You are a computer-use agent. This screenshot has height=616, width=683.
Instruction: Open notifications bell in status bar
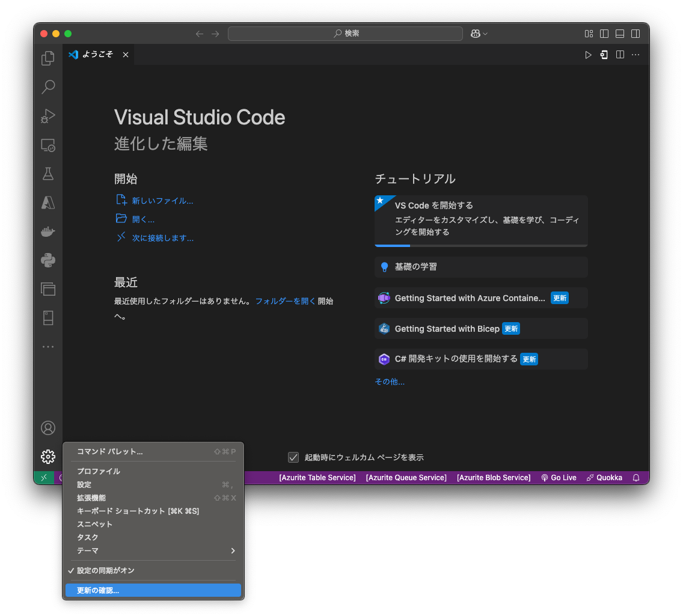point(636,478)
